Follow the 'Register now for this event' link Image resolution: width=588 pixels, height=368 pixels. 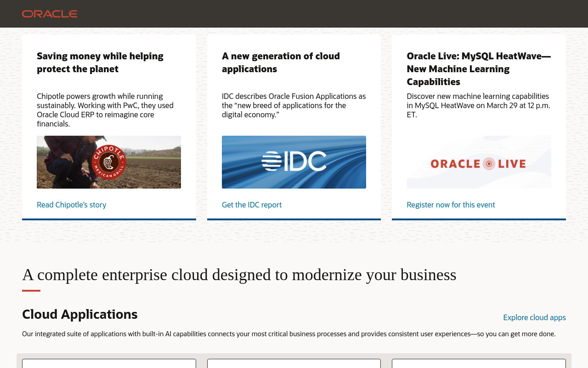(x=451, y=205)
